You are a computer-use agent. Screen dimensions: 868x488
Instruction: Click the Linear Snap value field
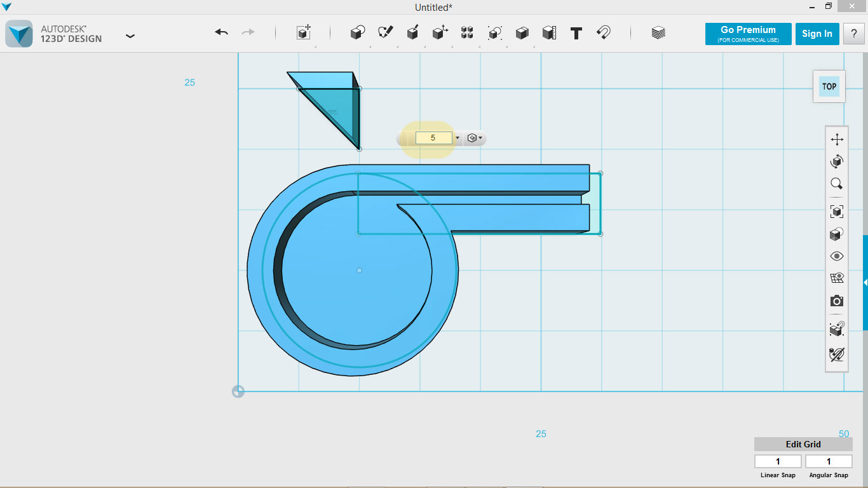tap(777, 461)
